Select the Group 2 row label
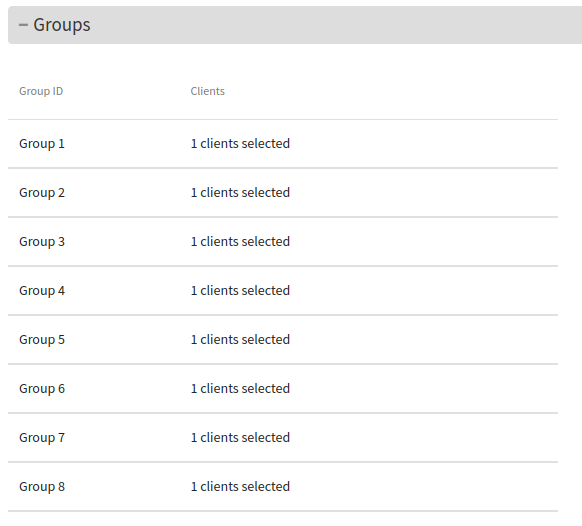Viewport: 582px width, 526px height. click(x=42, y=193)
